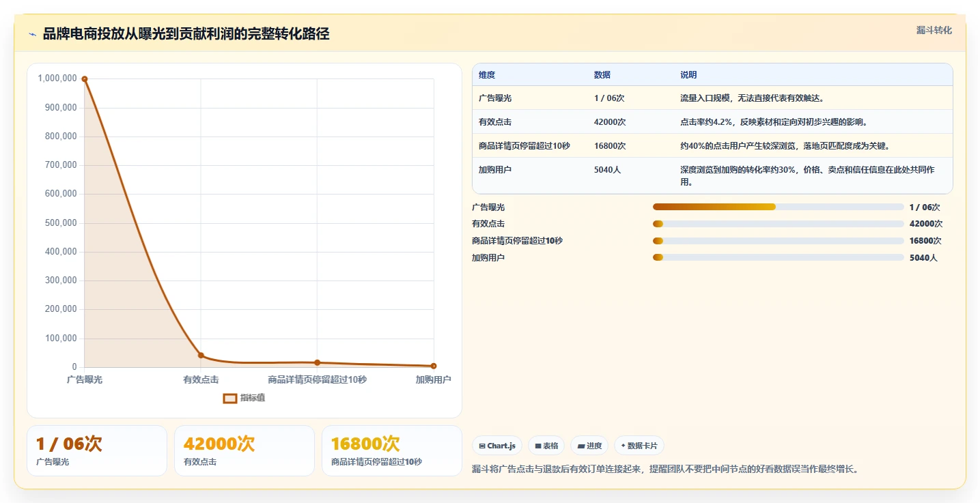
Task: Click the footer note starting 漏斗将广告点击
Action: pyautogui.click(x=665, y=469)
